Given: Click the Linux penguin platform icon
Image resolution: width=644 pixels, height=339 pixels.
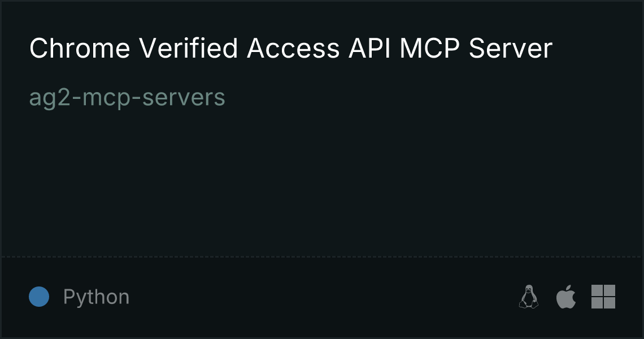Looking at the screenshot, I should [529, 297].
